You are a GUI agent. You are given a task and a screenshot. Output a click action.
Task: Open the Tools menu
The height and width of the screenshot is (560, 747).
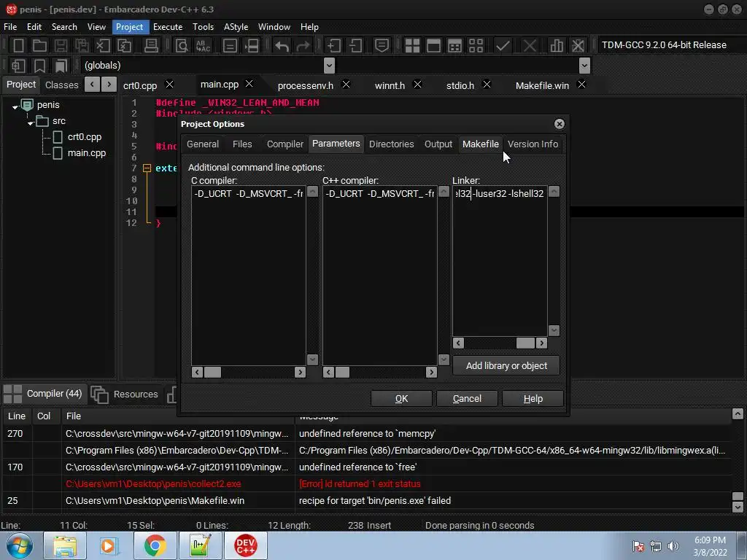203,27
